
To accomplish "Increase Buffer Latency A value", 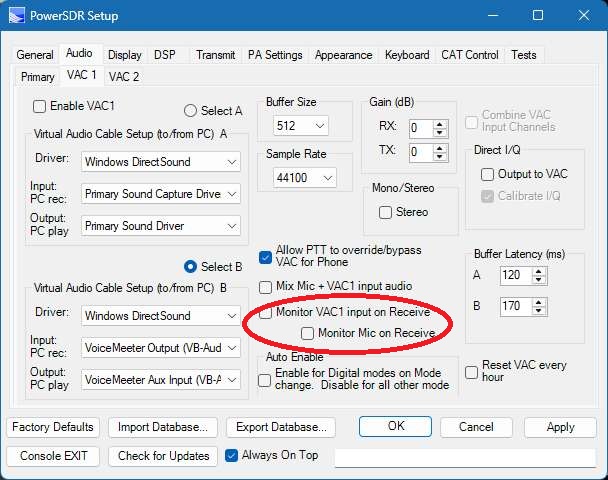I will (x=539, y=270).
